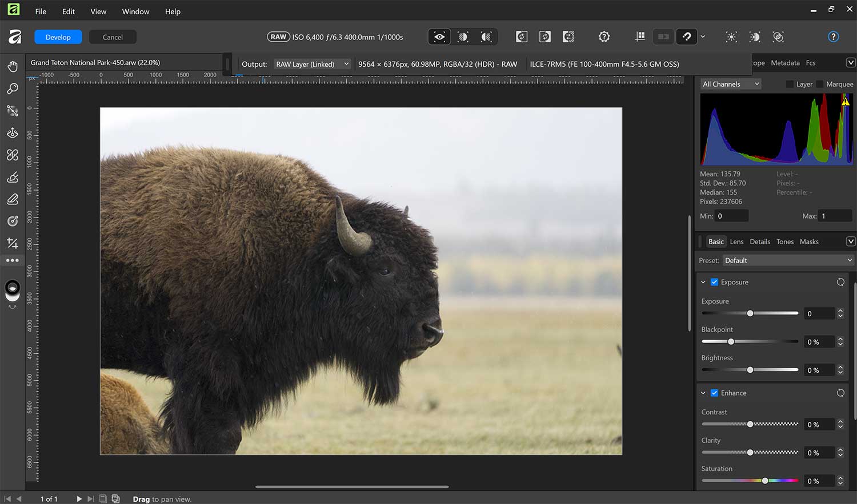
Task: Click the Sync Before icon
Action: 522,37
